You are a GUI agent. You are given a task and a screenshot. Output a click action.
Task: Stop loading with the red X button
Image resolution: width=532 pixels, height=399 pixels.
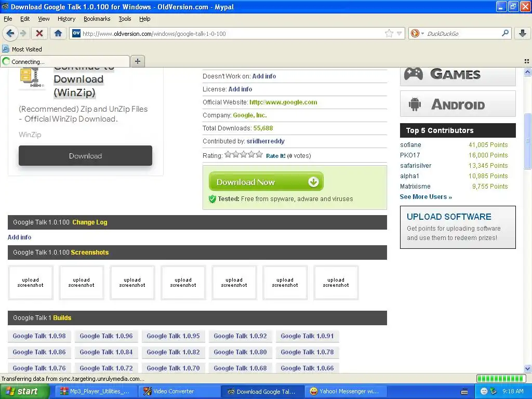point(39,33)
